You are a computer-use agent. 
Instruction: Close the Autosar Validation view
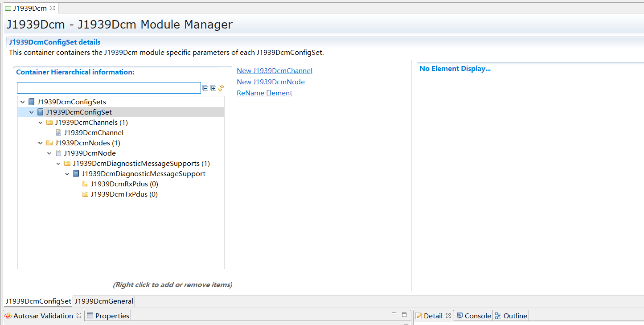pos(79,316)
